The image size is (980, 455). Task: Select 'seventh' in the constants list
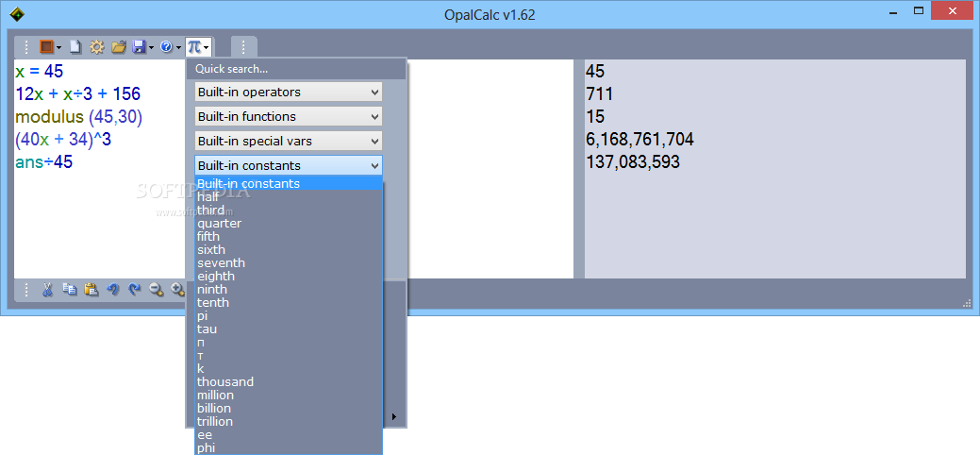pyautogui.click(x=289, y=262)
